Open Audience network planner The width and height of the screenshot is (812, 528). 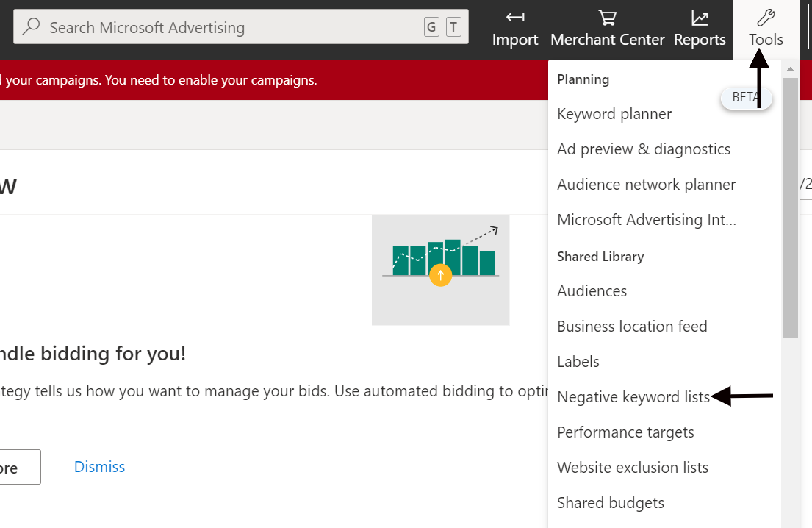pos(646,185)
